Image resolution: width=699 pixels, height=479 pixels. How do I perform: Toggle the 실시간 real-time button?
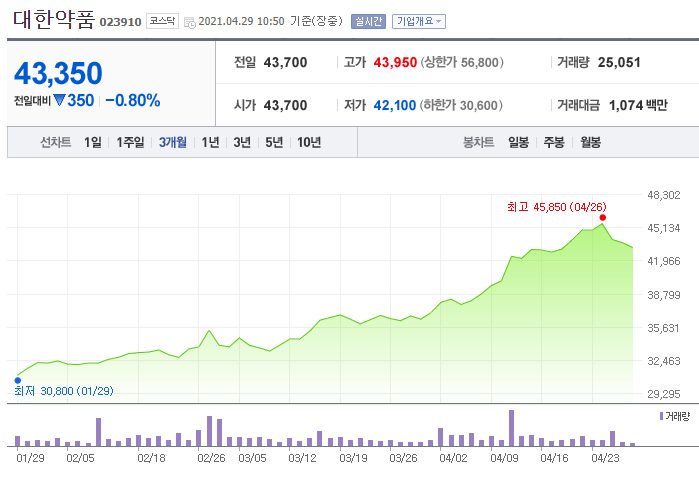point(368,21)
